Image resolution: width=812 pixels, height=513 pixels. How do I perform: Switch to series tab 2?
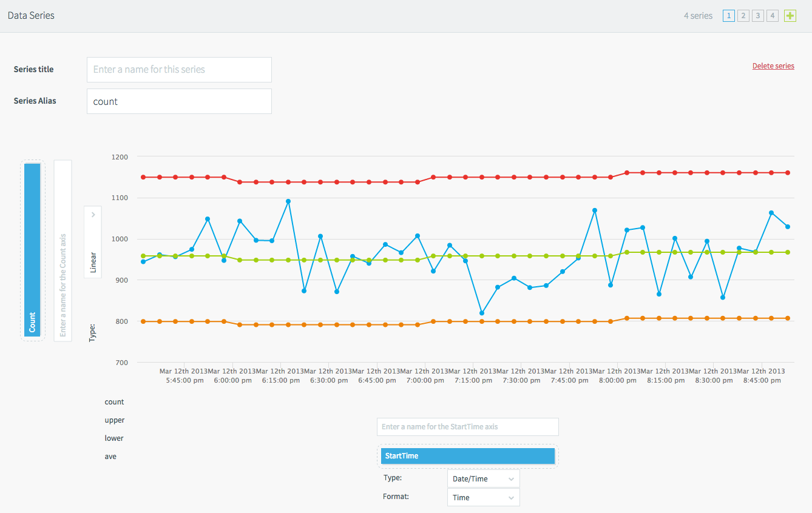pyautogui.click(x=743, y=15)
